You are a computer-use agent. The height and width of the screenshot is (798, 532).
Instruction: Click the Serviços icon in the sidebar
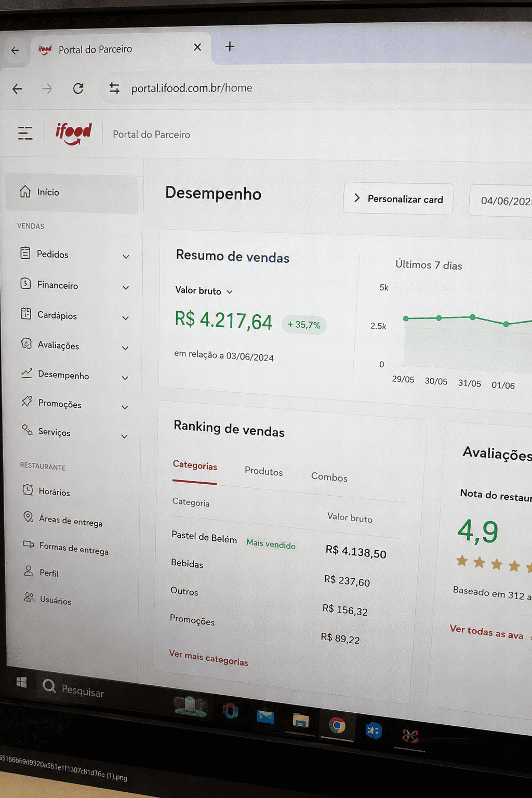(x=27, y=430)
